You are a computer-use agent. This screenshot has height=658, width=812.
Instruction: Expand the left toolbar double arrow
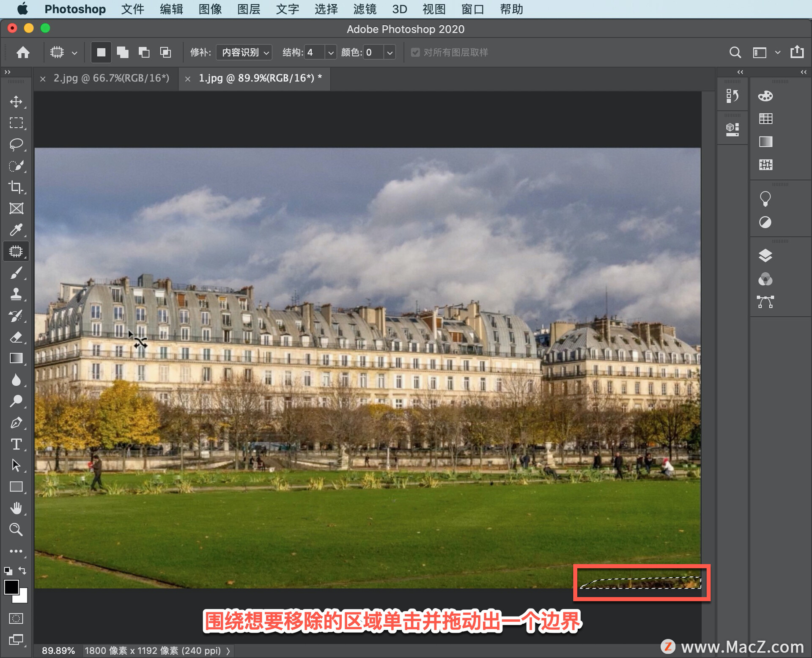point(8,72)
